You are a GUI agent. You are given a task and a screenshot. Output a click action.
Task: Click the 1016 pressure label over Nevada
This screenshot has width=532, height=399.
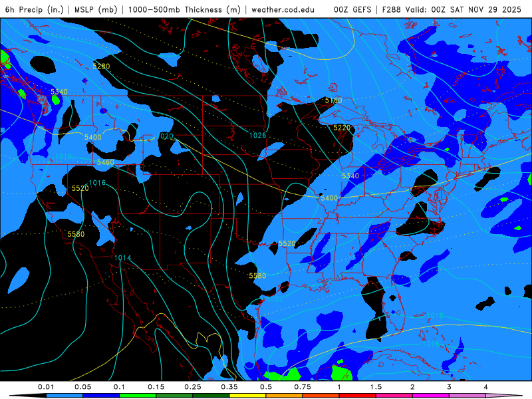(97, 183)
